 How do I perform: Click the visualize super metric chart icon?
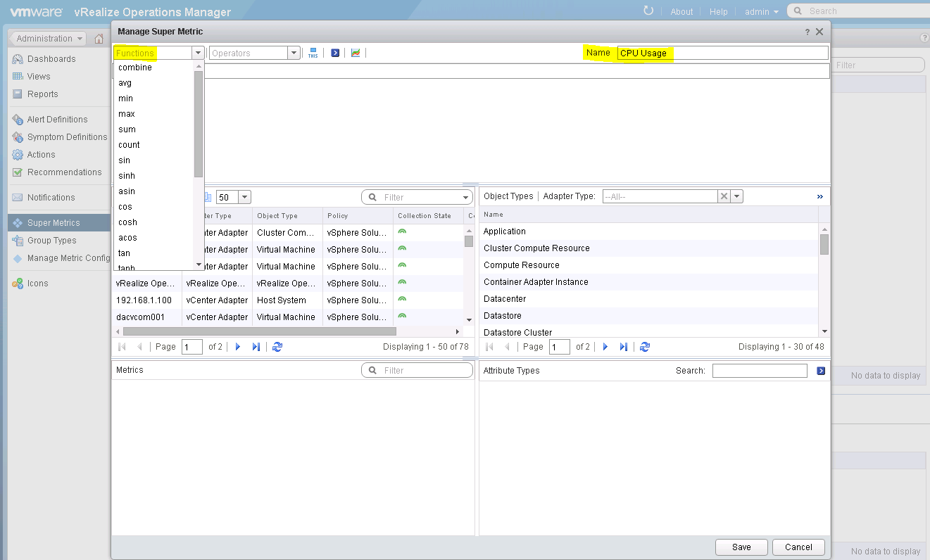coord(356,53)
